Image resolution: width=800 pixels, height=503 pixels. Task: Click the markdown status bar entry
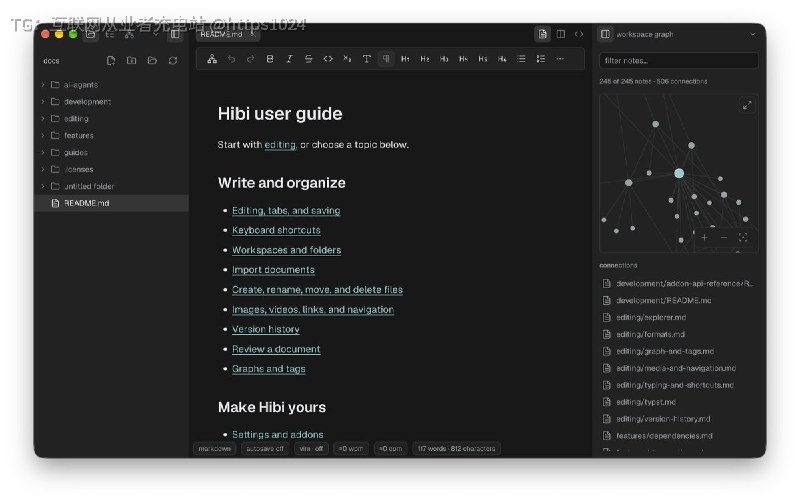[214, 449]
